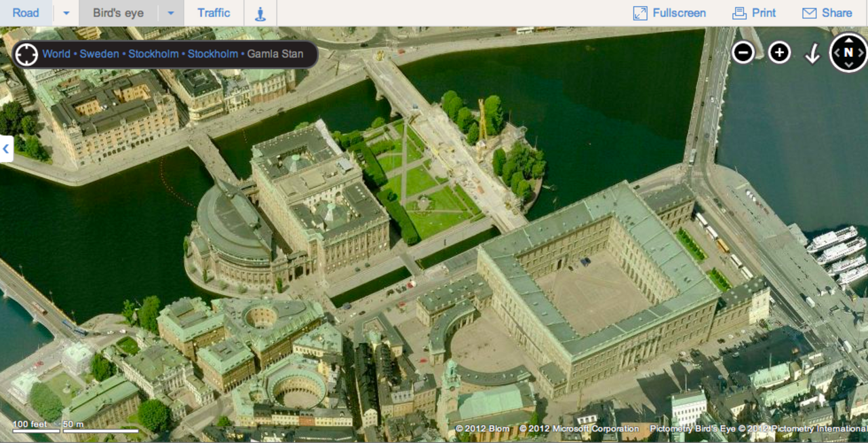
Task: Switch to the Road map tab
Action: click(26, 13)
